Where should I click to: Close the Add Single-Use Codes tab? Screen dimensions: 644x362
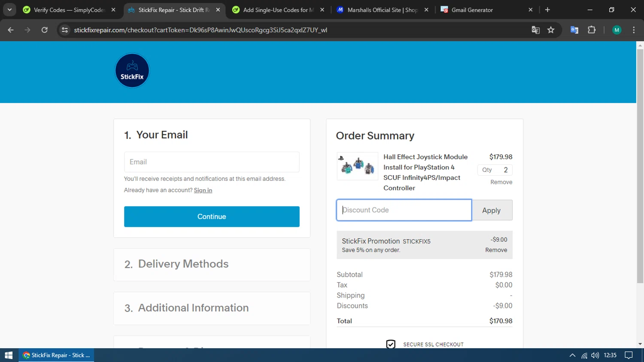click(x=322, y=10)
